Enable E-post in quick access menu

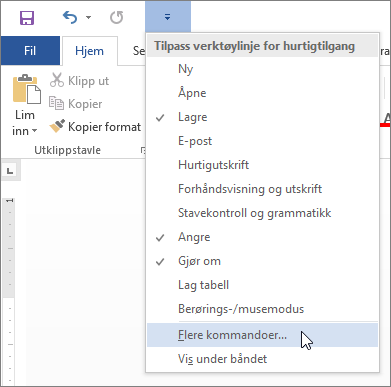[262, 141]
